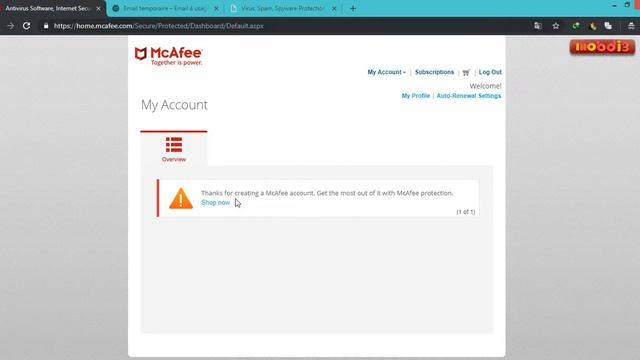Bookmark this page with the star icon
This screenshot has width=640, height=360.
(x=556, y=26)
